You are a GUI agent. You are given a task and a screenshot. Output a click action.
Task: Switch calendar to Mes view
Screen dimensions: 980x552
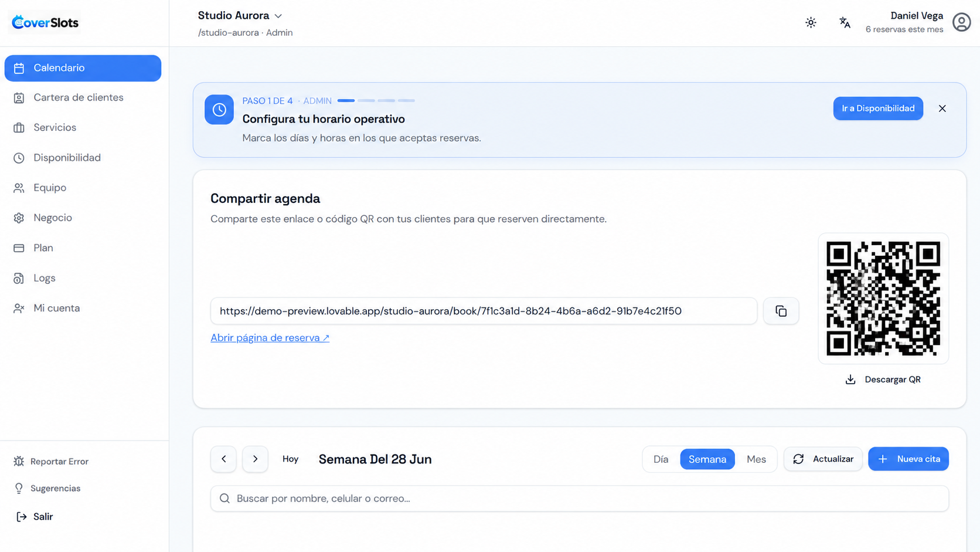point(756,459)
